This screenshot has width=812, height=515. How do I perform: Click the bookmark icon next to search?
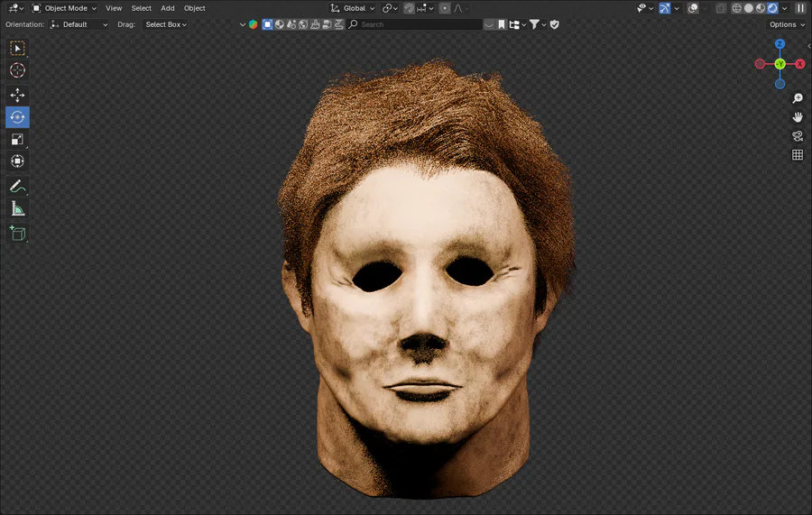point(502,24)
